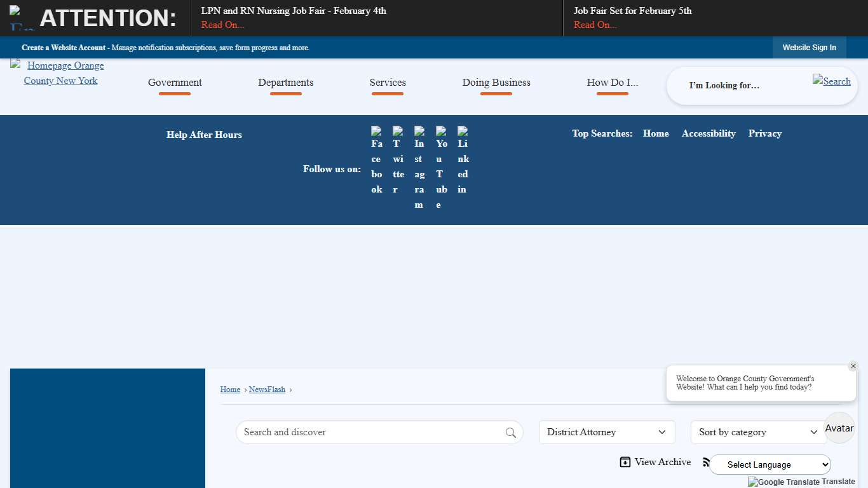868x488 pixels.
Task: Open the District Attorney category dropdown
Action: [x=606, y=432]
